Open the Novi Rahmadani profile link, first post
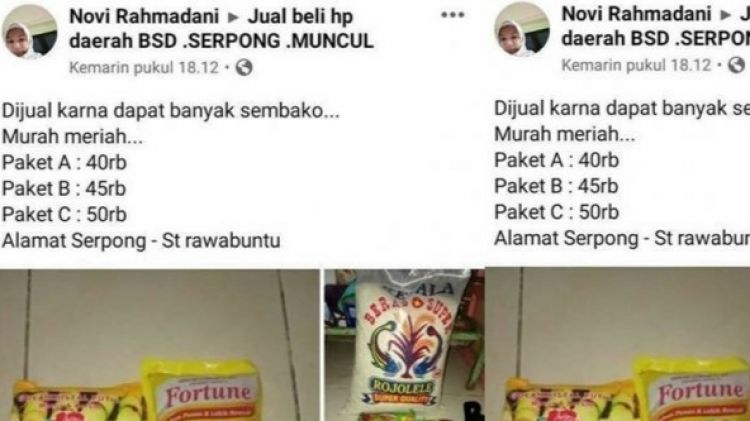This screenshot has width=750, height=421. pyautogui.click(x=144, y=17)
